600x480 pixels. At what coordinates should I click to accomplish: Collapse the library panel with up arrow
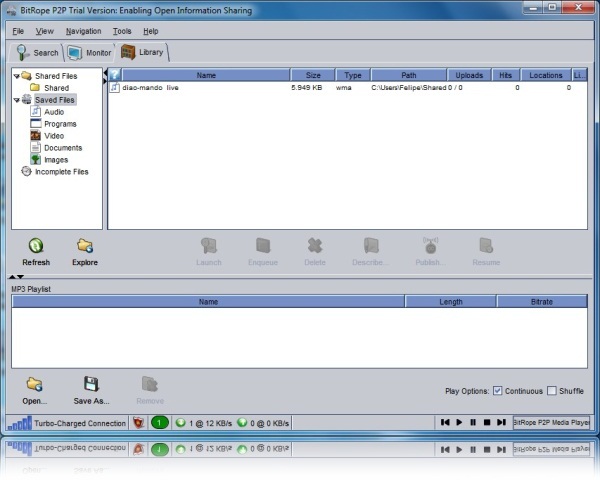tap(12, 276)
